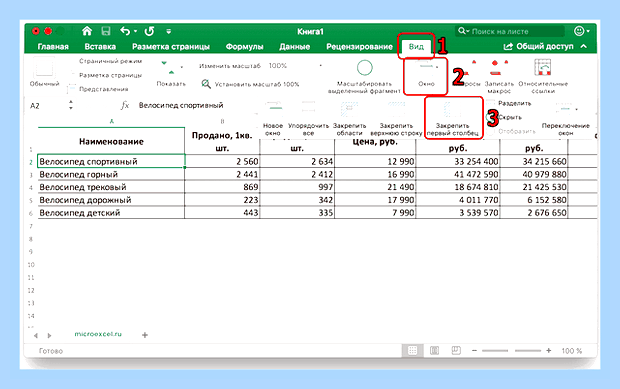Click 'Установить масштаб 100%' magnifier icon
Screen dimensions: 620x389
[206, 84]
